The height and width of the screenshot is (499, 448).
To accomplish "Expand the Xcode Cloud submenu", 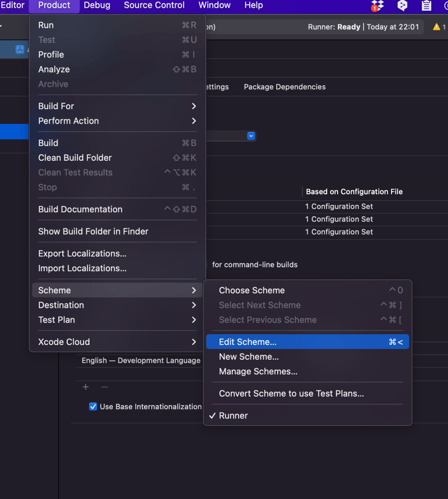I will 117,342.
